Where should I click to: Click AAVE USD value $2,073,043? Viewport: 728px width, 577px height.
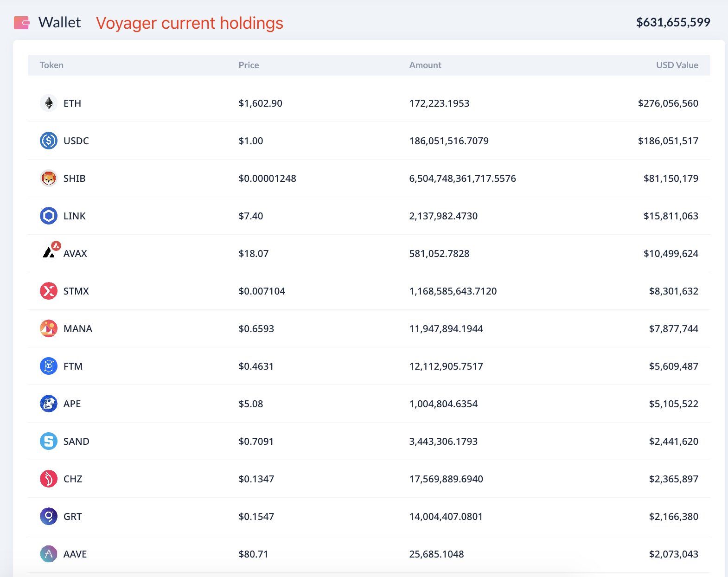(674, 554)
